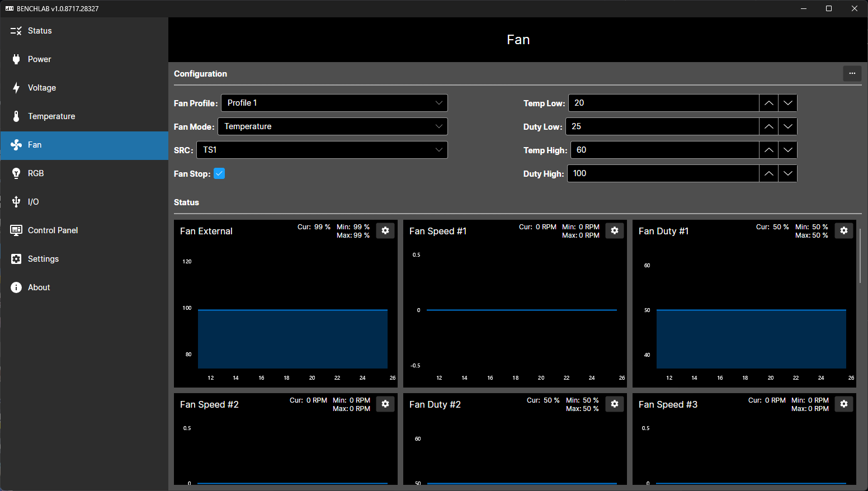Expand the Fan Profile dropdown

(x=334, y=103)
